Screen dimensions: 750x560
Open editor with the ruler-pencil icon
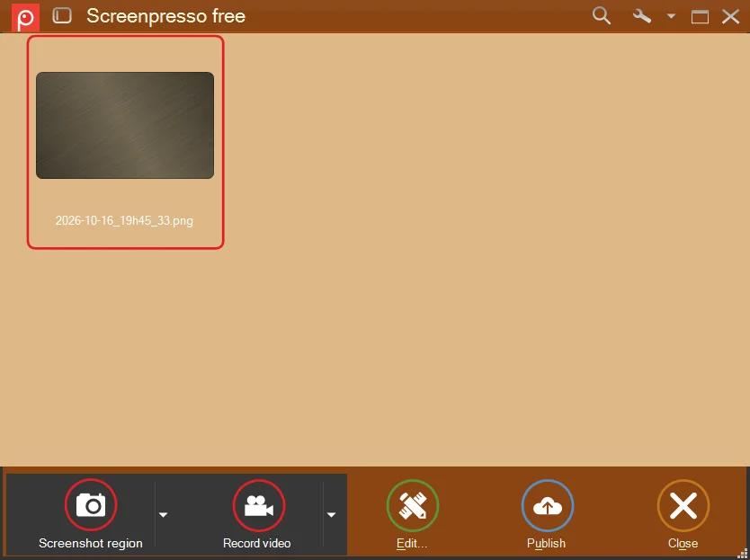tap(413, 505)
